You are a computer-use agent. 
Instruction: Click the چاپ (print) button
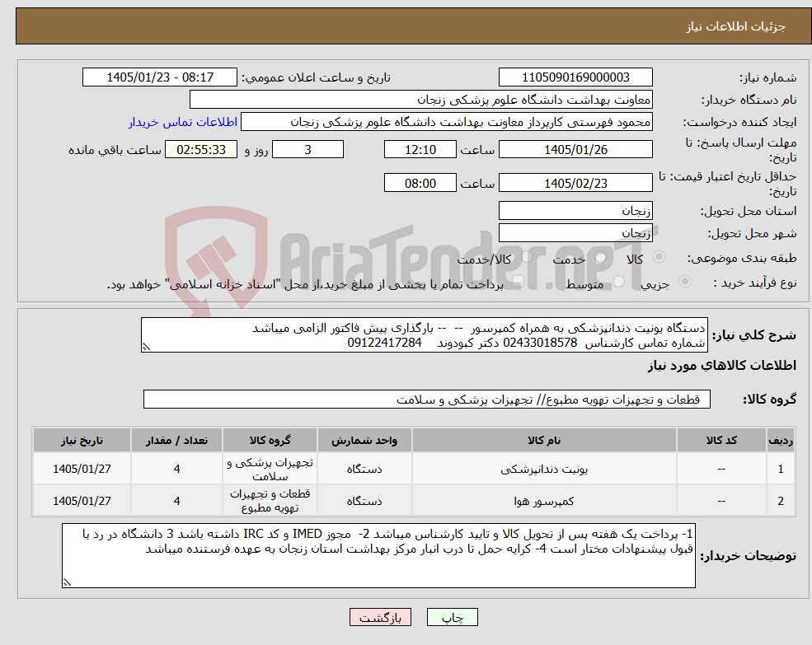click(x=452, y=617)
